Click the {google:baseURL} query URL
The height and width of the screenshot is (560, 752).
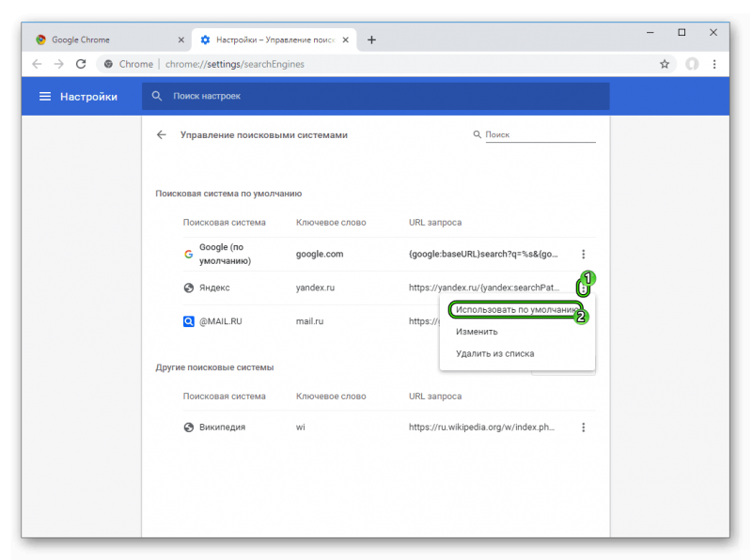tap(483, 254)
